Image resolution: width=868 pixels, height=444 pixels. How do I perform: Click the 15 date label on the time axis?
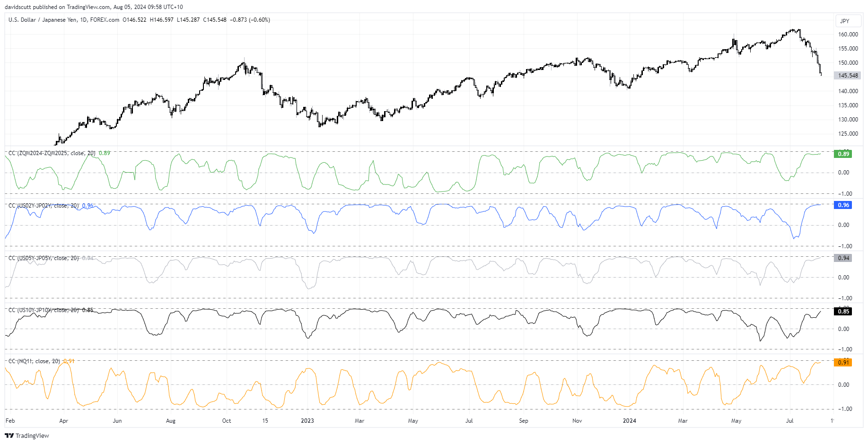265,421
